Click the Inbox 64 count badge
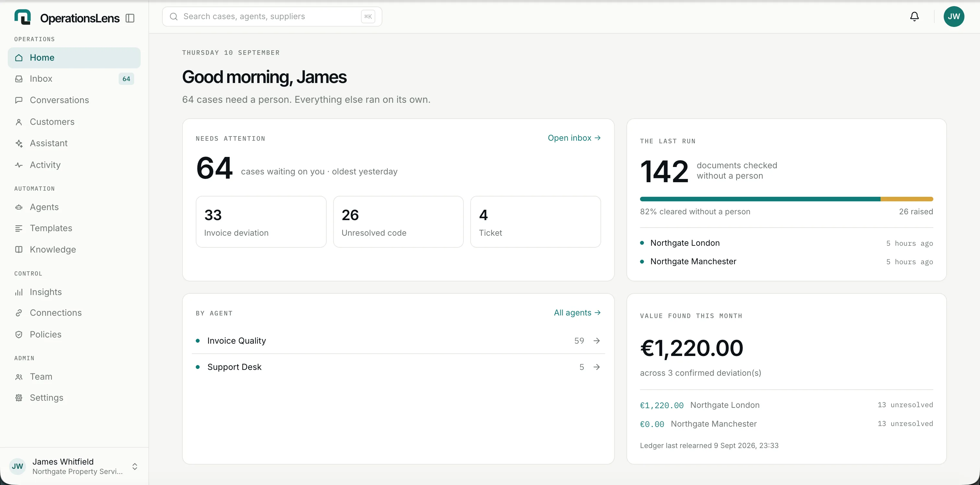The image size is (980, 485). point(126,79)
